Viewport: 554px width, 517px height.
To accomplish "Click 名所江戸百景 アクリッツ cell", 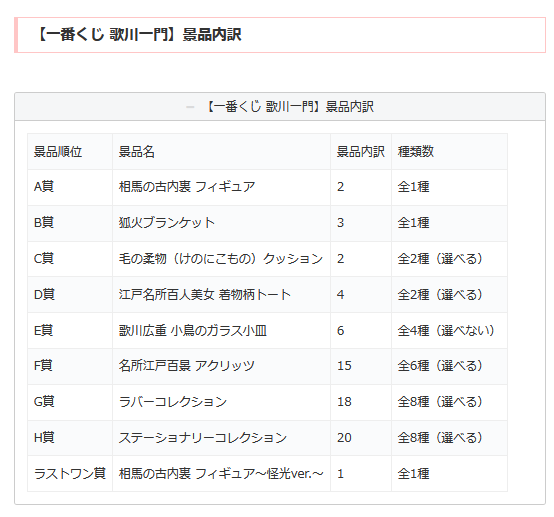I will pos(222,366).
